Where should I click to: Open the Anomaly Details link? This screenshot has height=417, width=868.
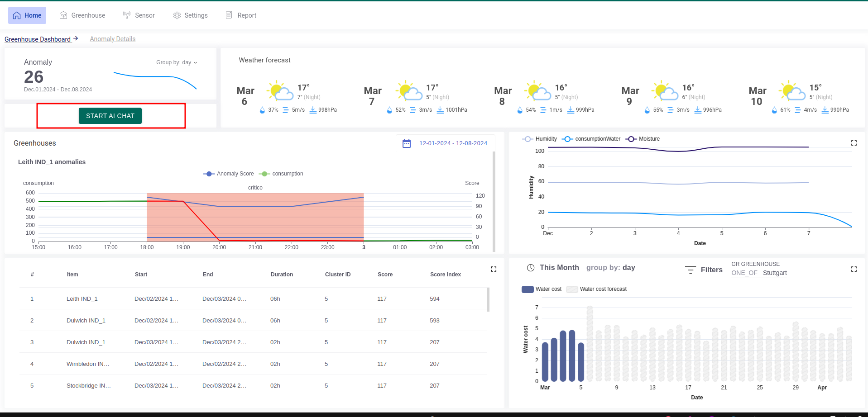112,39
